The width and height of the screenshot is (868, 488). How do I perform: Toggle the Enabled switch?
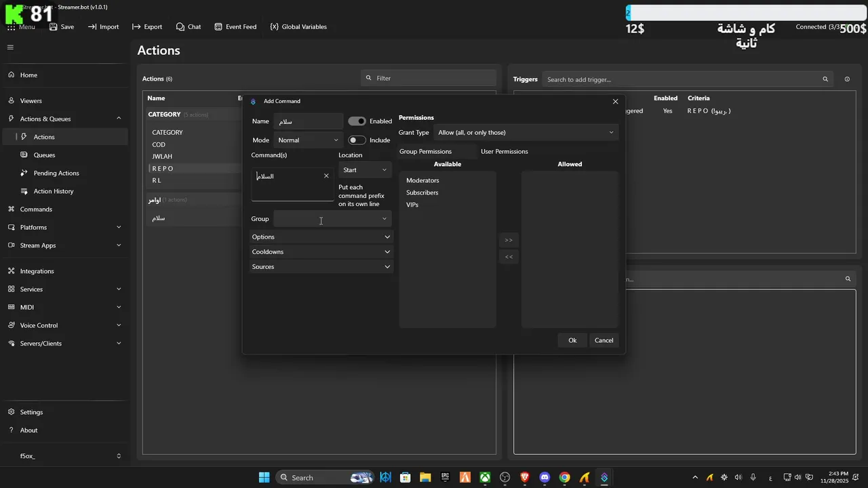coord(357,121)
